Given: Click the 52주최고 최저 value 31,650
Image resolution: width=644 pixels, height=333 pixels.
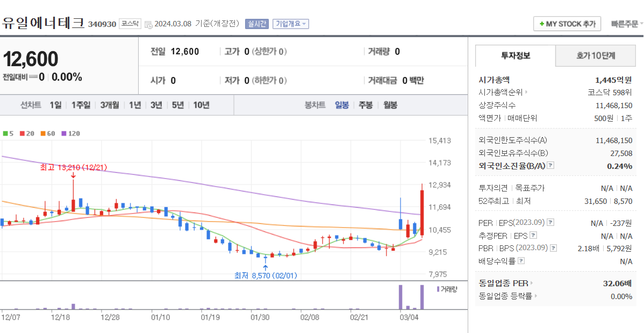Looking at the screenshot, I should coord(596,201).
